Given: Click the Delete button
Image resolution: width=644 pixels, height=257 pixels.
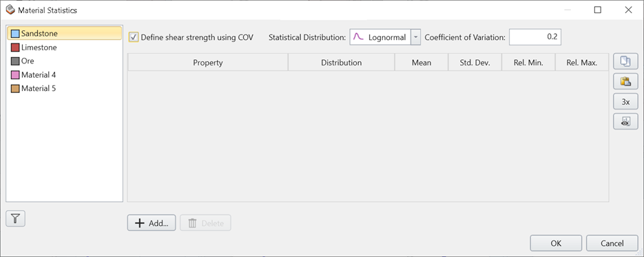Looking at the screenshot, I should point(205,223).
